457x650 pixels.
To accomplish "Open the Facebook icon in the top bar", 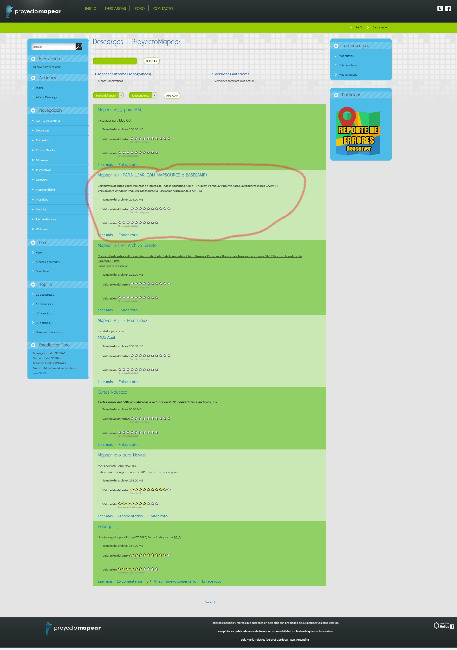I will [448, 8].
